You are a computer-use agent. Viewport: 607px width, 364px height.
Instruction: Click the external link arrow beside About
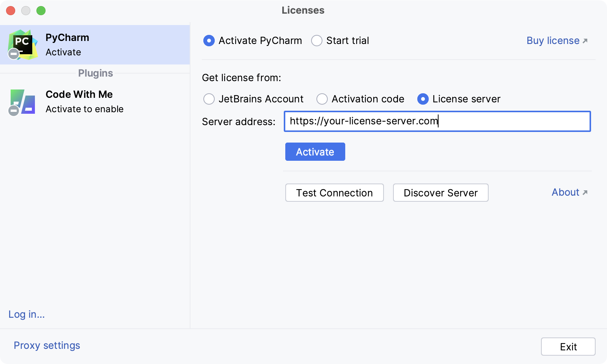click(585, 193)
